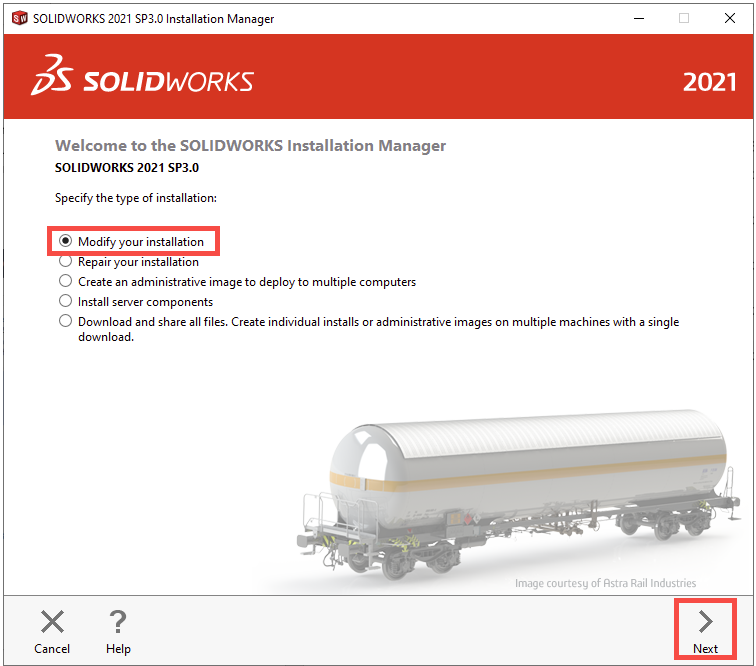
Task: Select the Modify your installation radio button
Action: click(66, 242)
